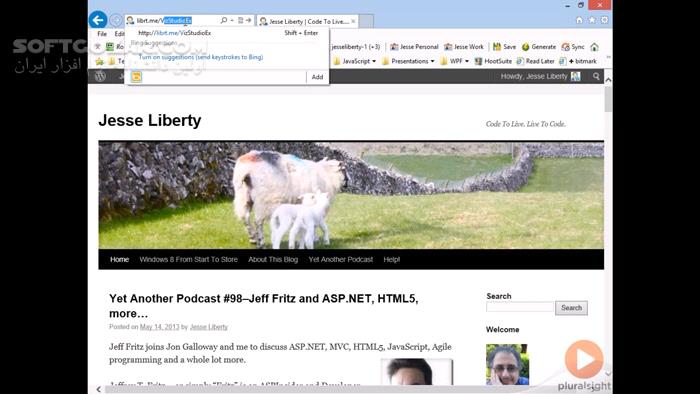The height and width of the screenshot is (394, 700).
Task: Open the File menu
Action: (102, 34)
